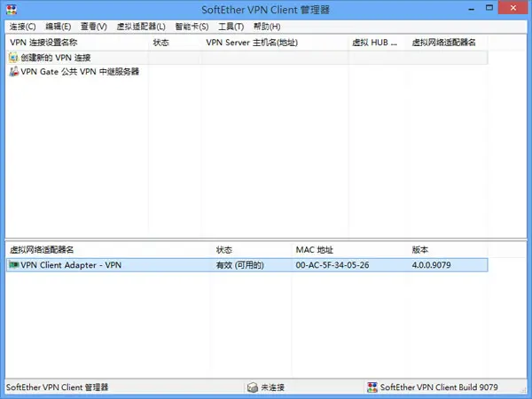Select VPN Gate 公共 VPN 中继服务器 row
The image size is (532, 399).
247,72
